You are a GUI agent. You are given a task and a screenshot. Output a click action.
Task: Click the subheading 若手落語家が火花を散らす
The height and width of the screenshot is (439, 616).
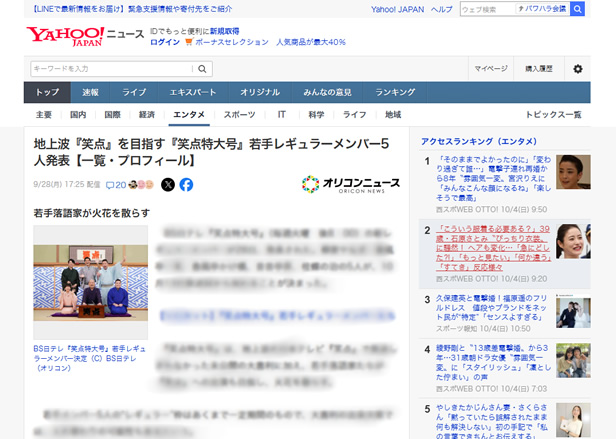pyautogui.click(x=92, y=213)
